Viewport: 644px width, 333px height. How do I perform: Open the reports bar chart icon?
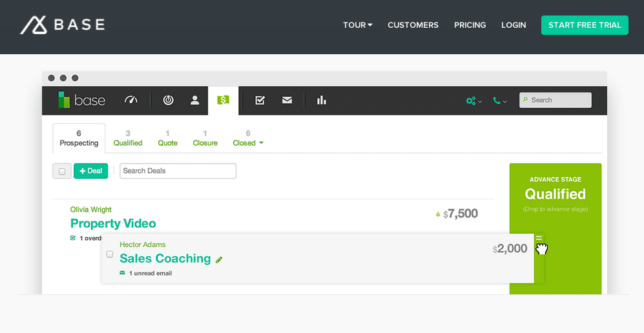(x=321, y=100)
